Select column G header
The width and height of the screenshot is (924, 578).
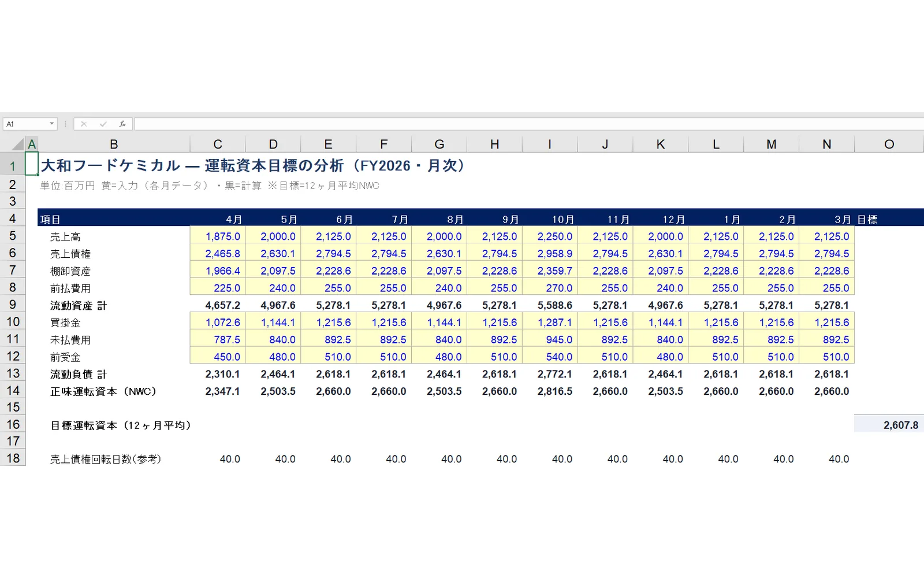click(x=439, y=144)
